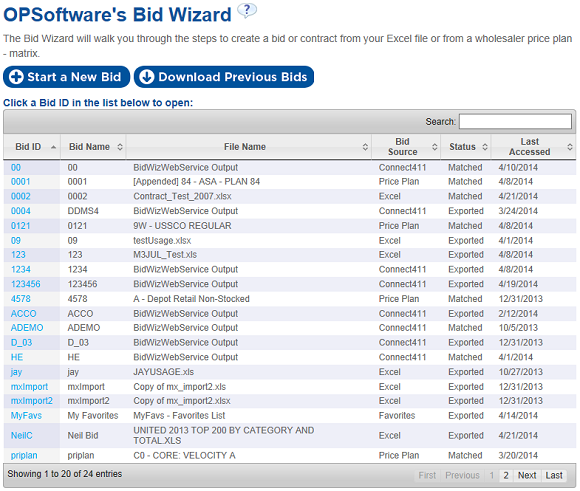Open the priplan bid
This screenshot has height=491, width=580.
click(24, 455)
